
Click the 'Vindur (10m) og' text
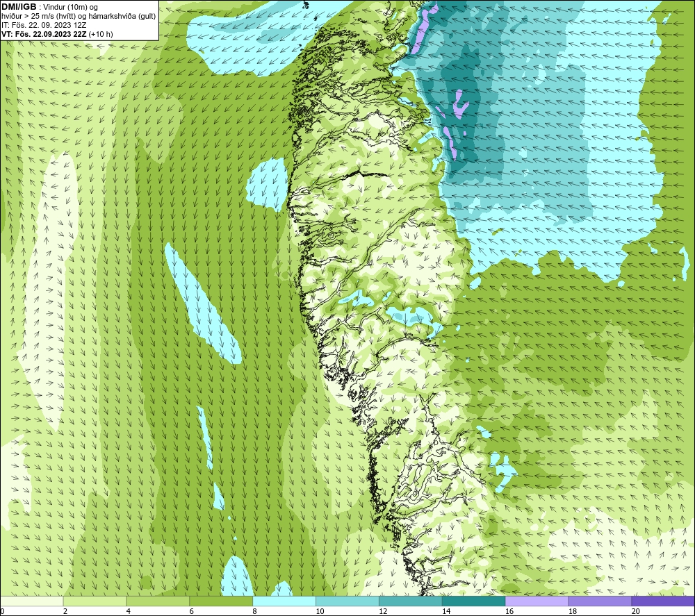coord(70,8)
